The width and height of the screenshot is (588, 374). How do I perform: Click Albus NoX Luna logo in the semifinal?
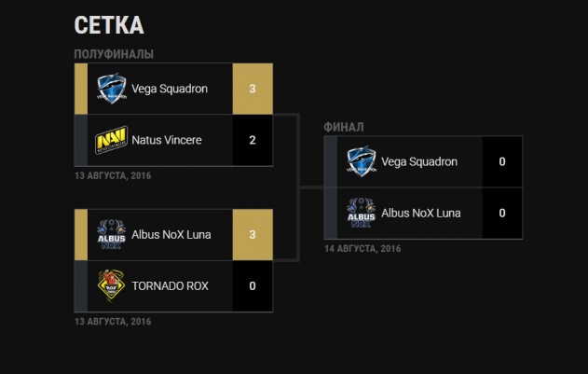[112, 234]
